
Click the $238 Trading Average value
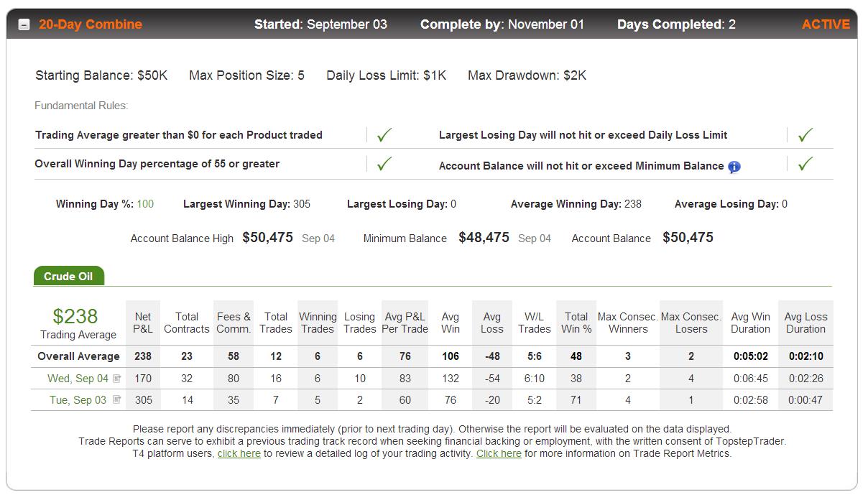click(75, 316)
